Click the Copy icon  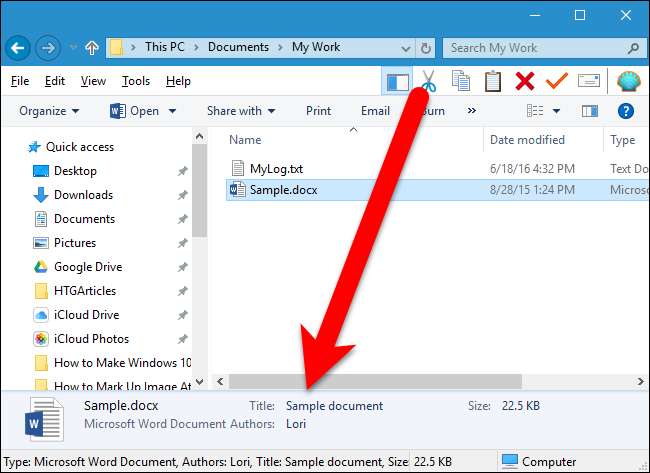coord(461,80)
